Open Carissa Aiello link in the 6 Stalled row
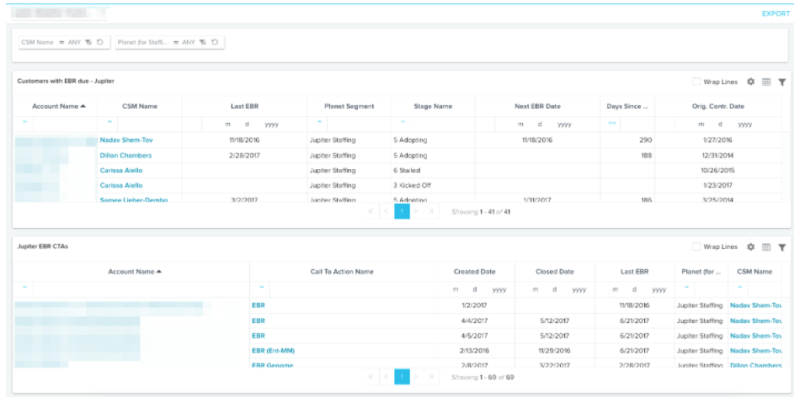The image size is (800, 398). [121, 170]
